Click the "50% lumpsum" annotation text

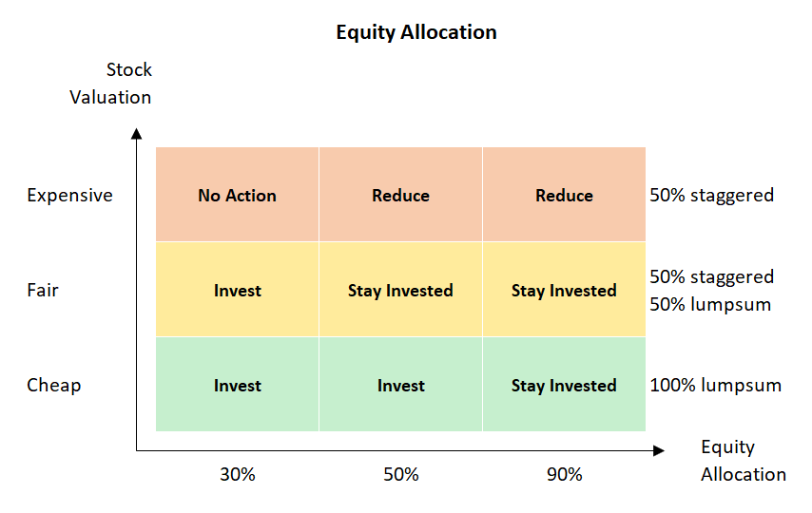click(710, 305)
